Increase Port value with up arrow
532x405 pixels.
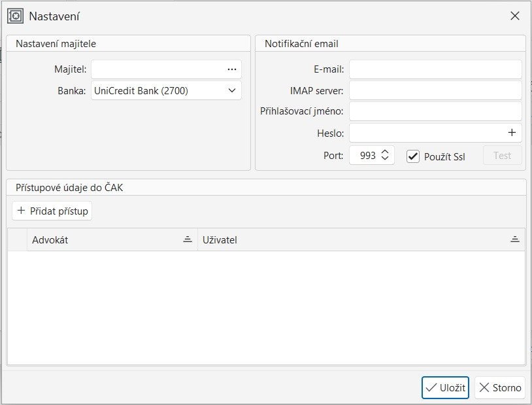385,152
